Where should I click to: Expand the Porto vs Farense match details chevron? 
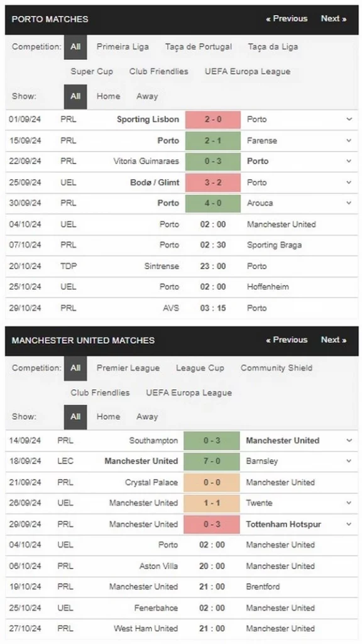click(349, 140)
